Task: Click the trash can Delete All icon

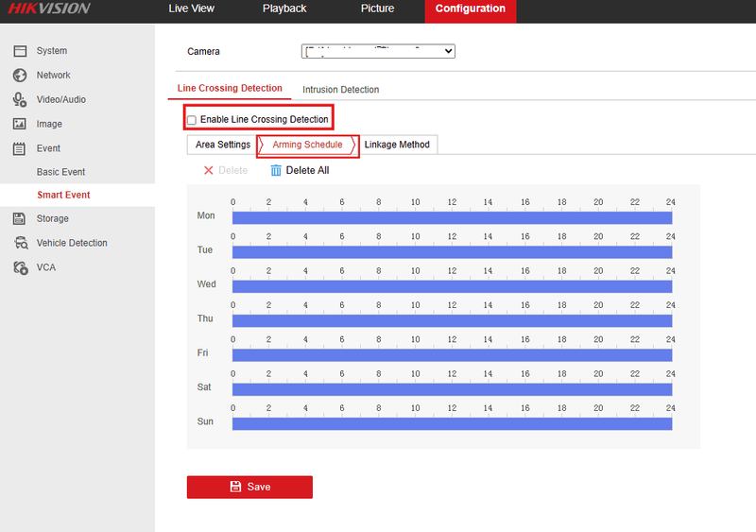Action: pos(276,170)
